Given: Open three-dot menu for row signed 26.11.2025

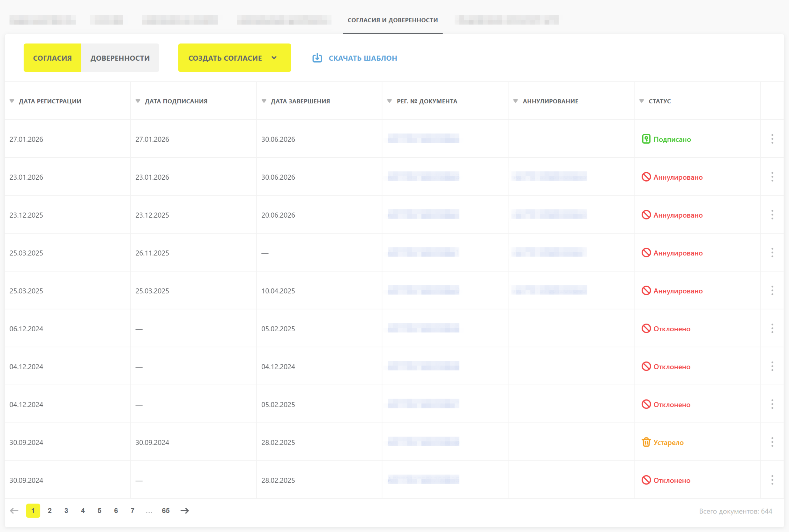Looking at the screenshot, I should [772, 252].
